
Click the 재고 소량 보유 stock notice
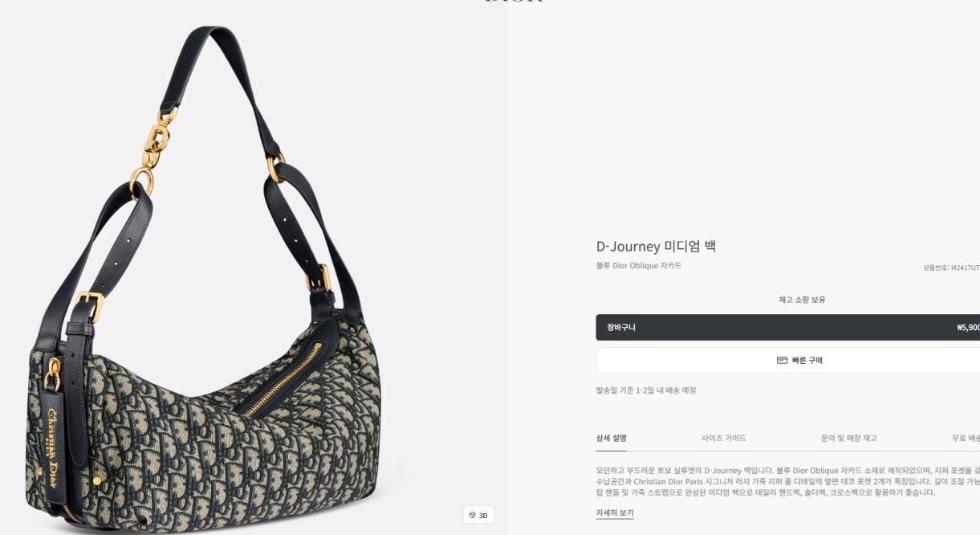(x=802, y=300)
